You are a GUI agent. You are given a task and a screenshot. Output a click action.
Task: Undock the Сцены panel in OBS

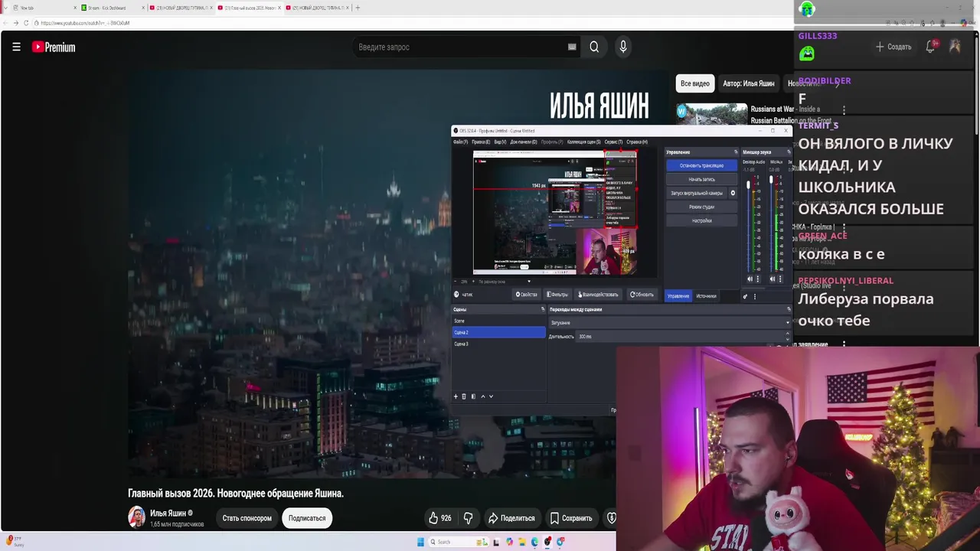pyautogui.click(x=543, y=309)
